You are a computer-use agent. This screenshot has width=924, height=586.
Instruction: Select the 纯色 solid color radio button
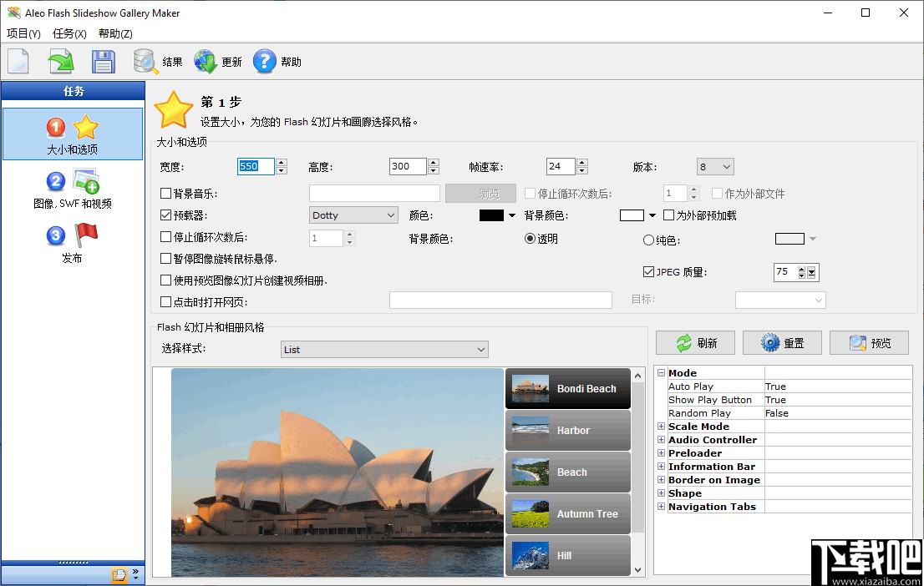click(x=648, y=240)
